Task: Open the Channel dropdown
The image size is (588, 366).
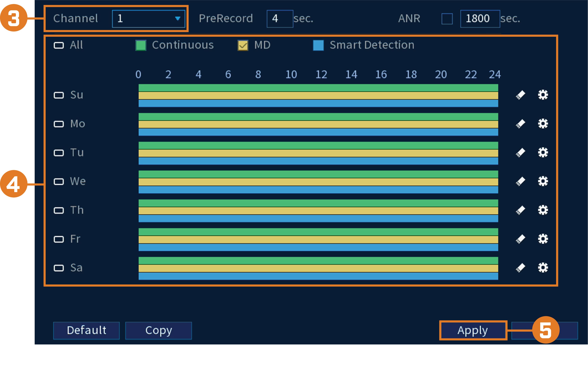Action: click(149, 19)
